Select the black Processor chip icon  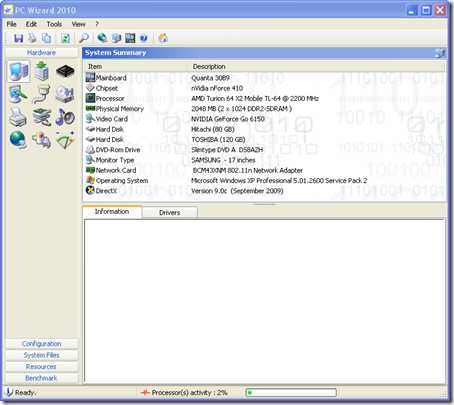[65, 71]
